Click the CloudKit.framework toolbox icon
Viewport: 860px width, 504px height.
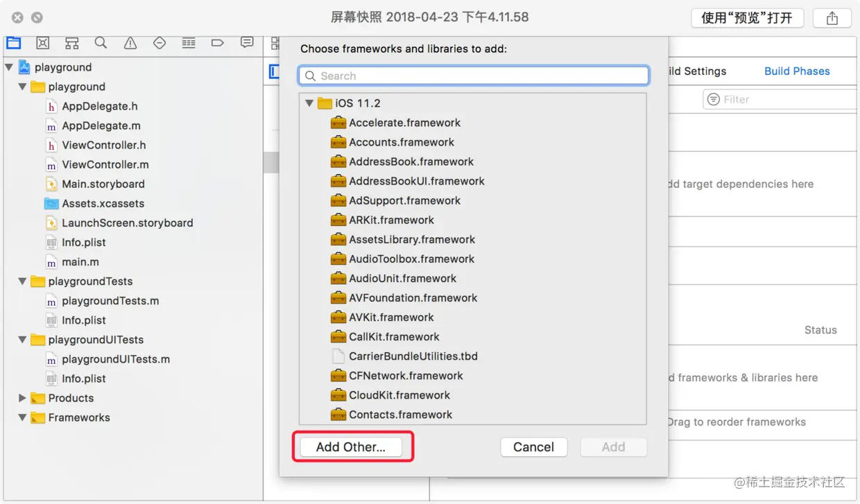pos(338,395)
